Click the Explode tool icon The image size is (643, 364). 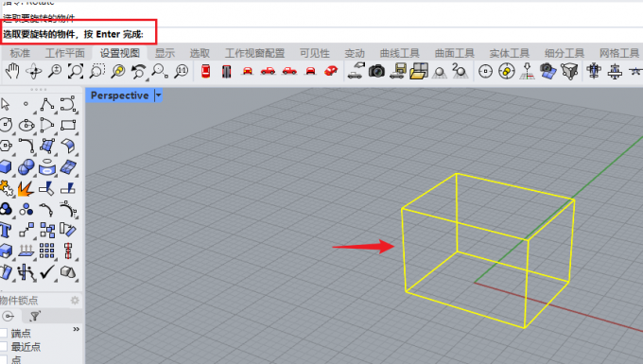[x=26, y=188]
